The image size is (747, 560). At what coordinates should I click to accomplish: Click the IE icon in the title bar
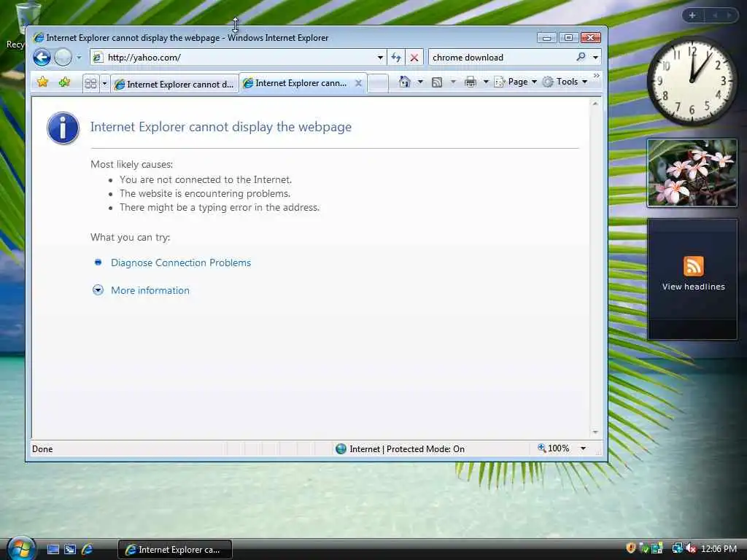click(39, 38)
